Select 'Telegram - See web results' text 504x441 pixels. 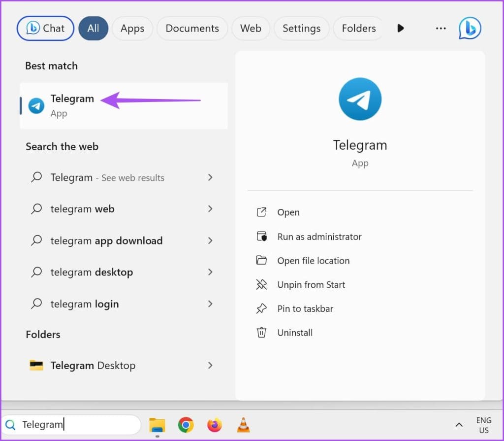(107, 178)
